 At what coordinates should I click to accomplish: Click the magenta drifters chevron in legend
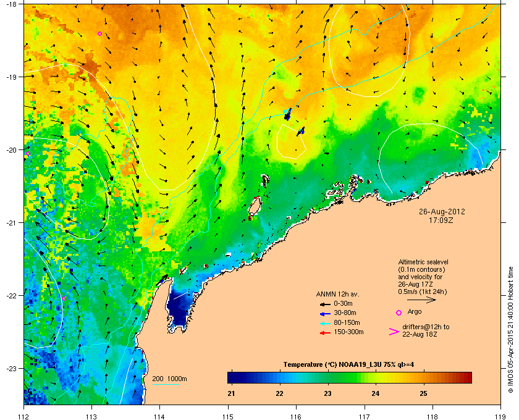pos(394,332)
